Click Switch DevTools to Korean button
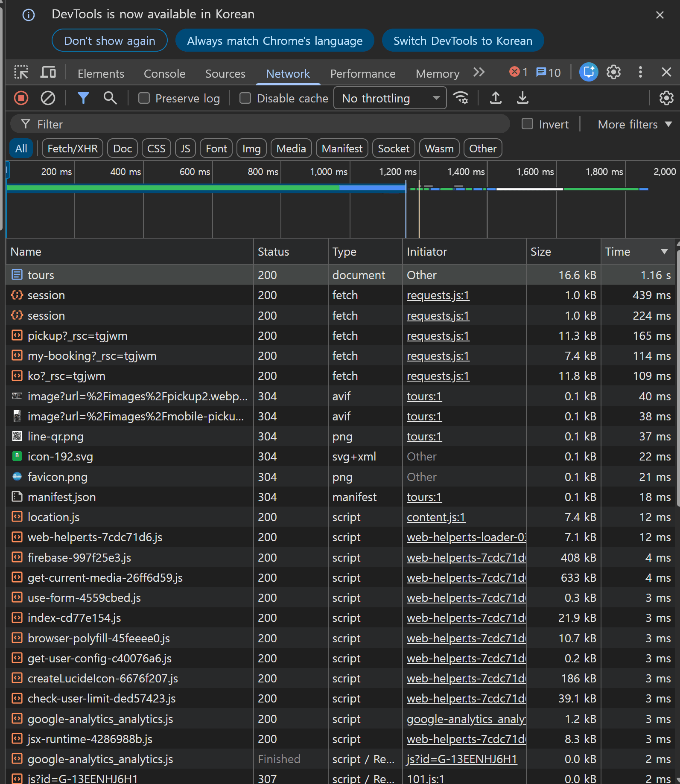 click(x=463, y=41)
